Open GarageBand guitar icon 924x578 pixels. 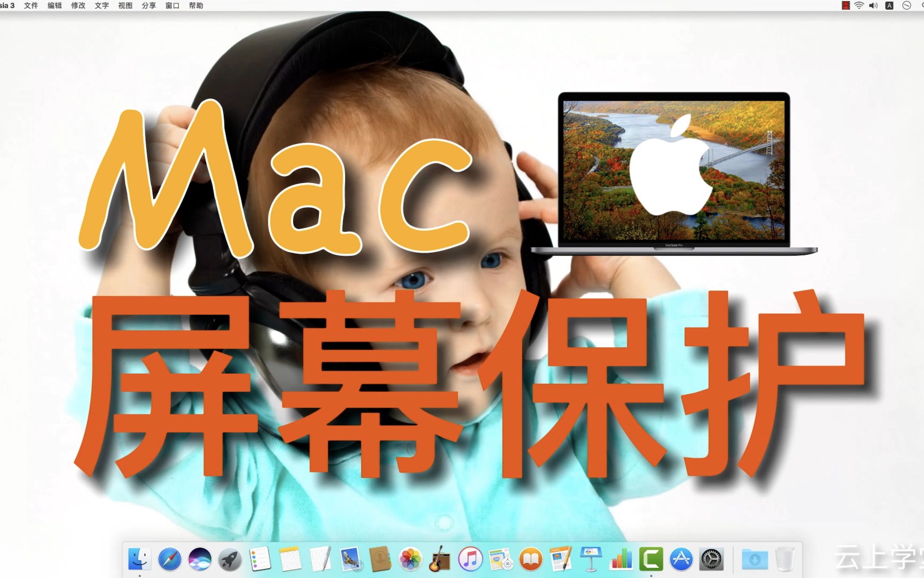click(440, 559)
